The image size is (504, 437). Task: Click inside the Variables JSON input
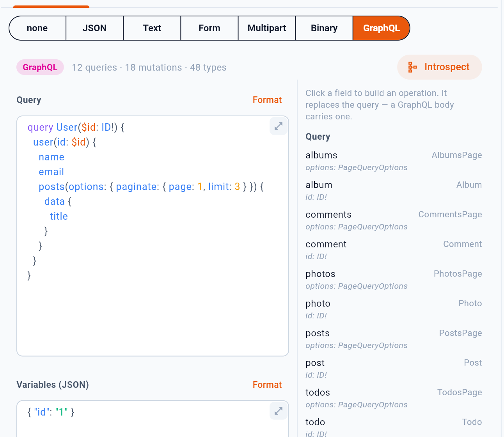[153, 419]
